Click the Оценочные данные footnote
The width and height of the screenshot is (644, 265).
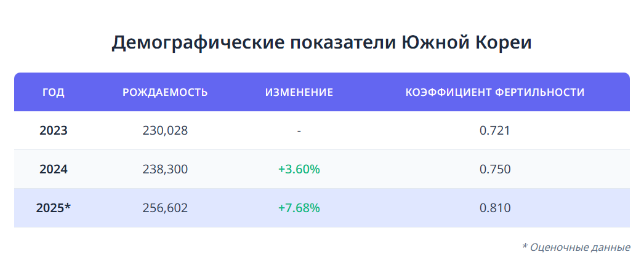(x=580, y=247)
